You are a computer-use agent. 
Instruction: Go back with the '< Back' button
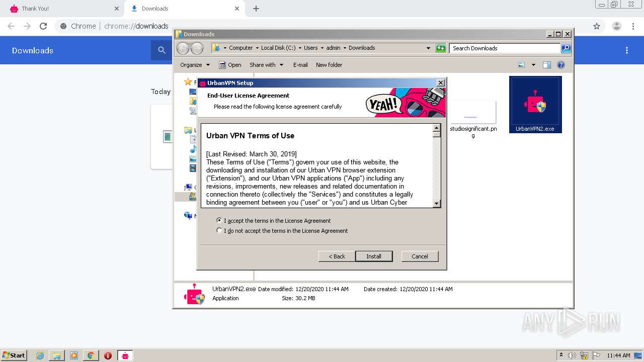pyautogui.click(x=337, y=256)
